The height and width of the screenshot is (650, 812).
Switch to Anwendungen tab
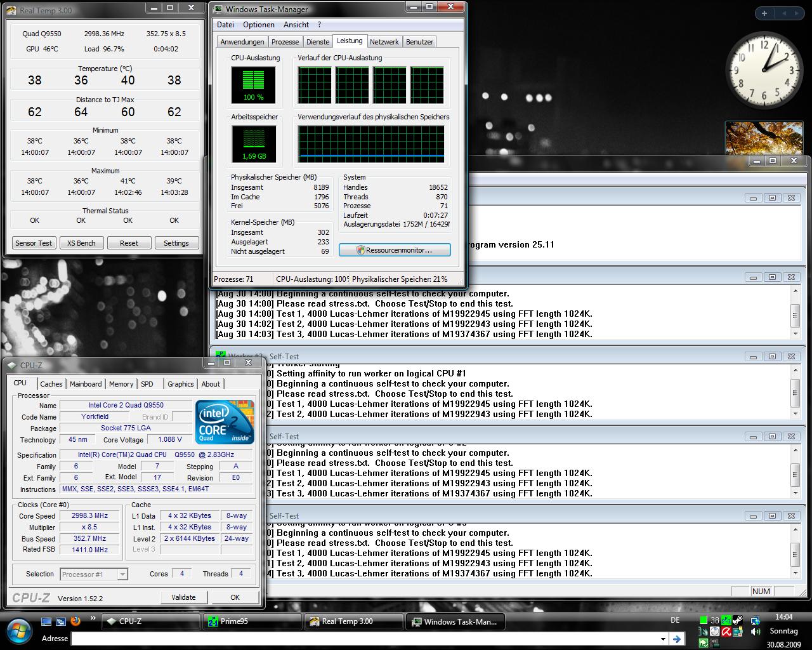(242, 42)
